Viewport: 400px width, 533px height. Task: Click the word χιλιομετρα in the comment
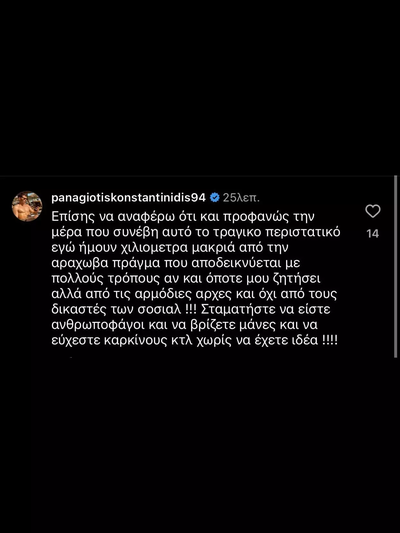pos(155,247)
